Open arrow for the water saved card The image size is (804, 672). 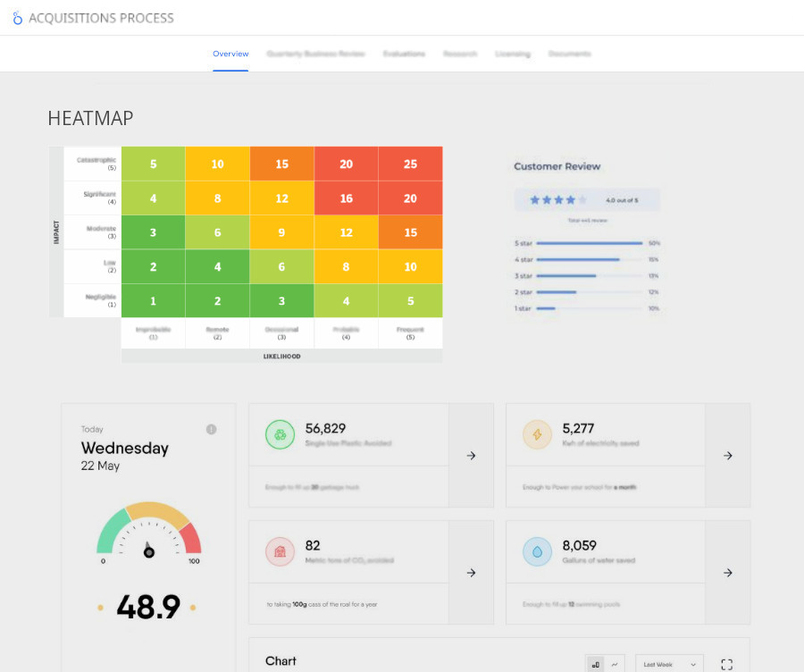pos(728,573)
